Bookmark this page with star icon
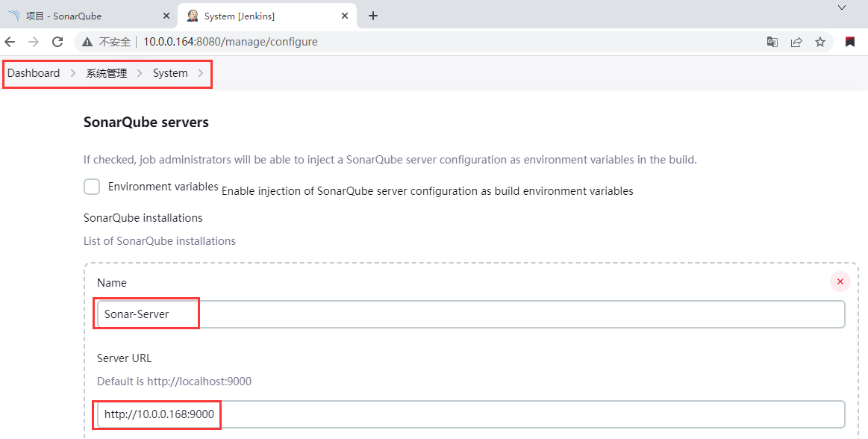 (820, 42)
